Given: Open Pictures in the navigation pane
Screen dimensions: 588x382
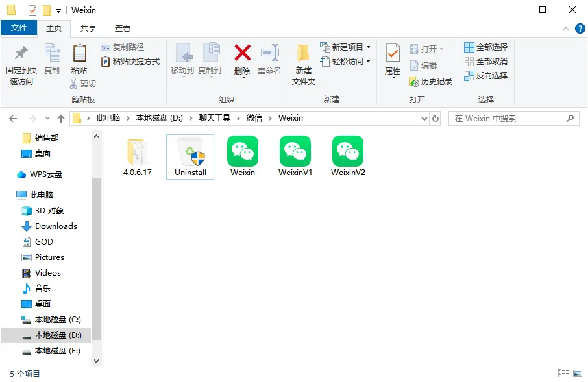Looking at the screenshot, I should [43, 257].
